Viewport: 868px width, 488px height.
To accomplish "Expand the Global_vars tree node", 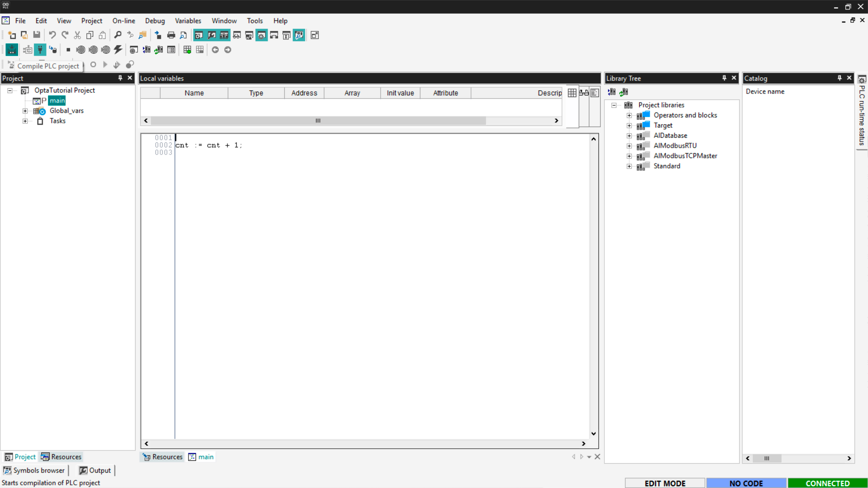I will pyautogui.click(x=25, y=111).
